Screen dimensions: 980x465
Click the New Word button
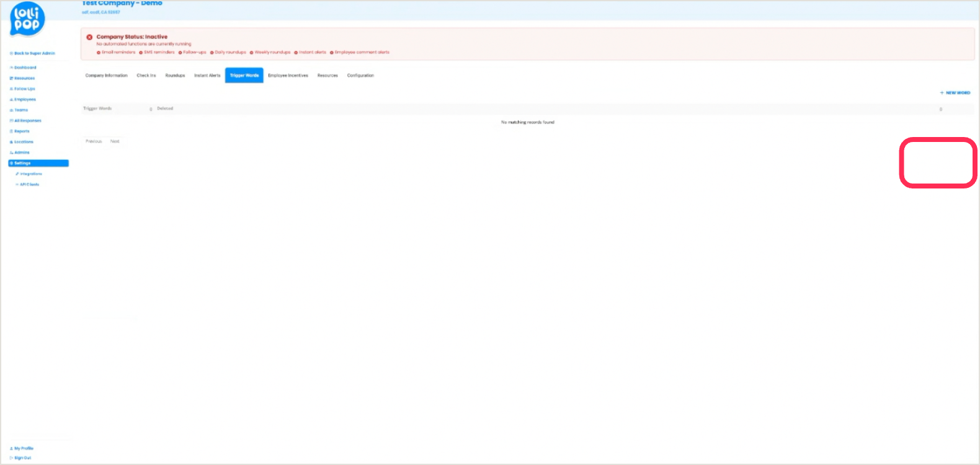point(955,93)
